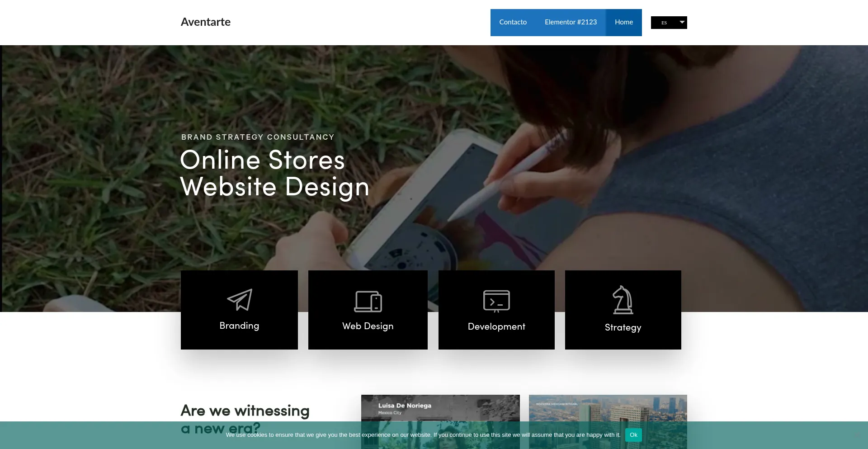The image size is (868, 449).
Task: Click the Branding card label
Action: (239, 326)
